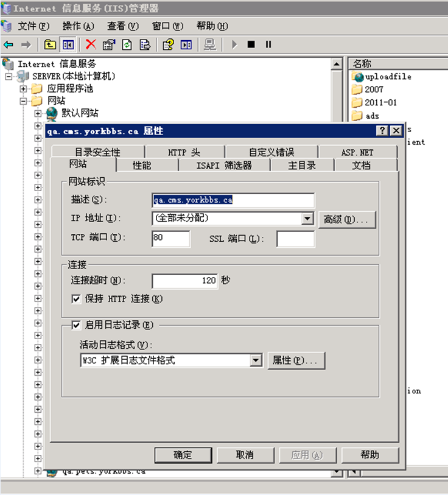The height and width of the screenshot is (495, 448).
Task: Switch to the HTTP 头 tab
Action: [184, 152]
